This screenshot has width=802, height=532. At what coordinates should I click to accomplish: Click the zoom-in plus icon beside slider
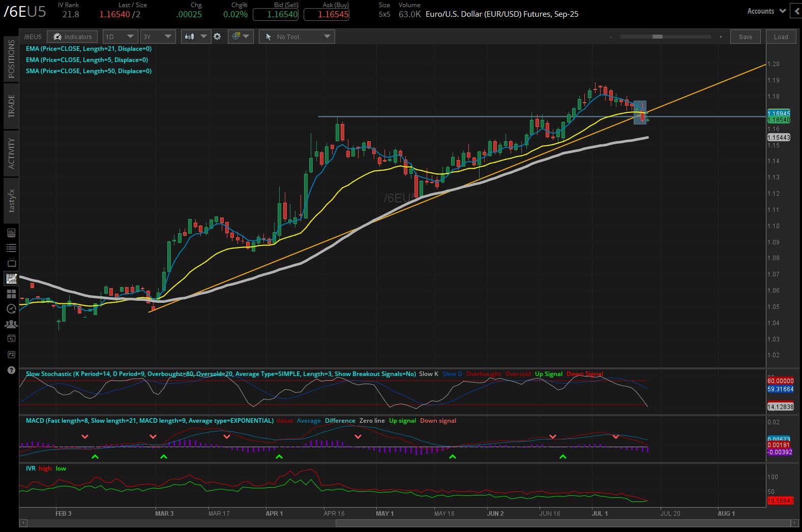point(721,37)
